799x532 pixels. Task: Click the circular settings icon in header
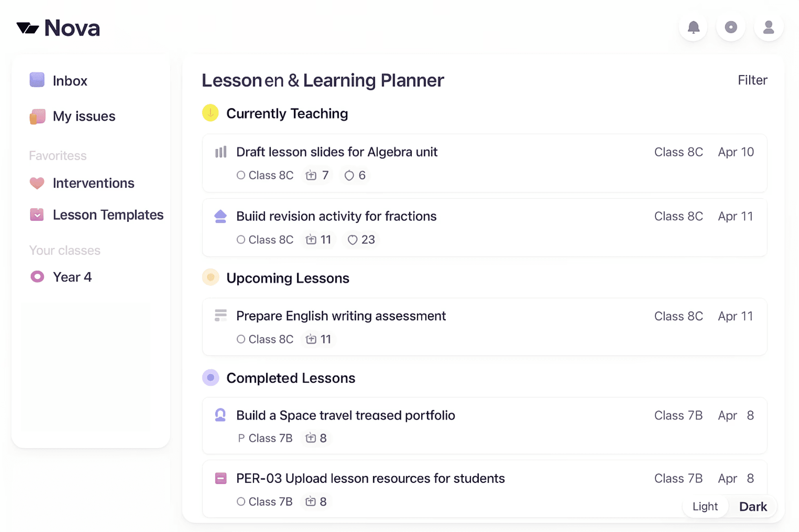coord(731,28)
